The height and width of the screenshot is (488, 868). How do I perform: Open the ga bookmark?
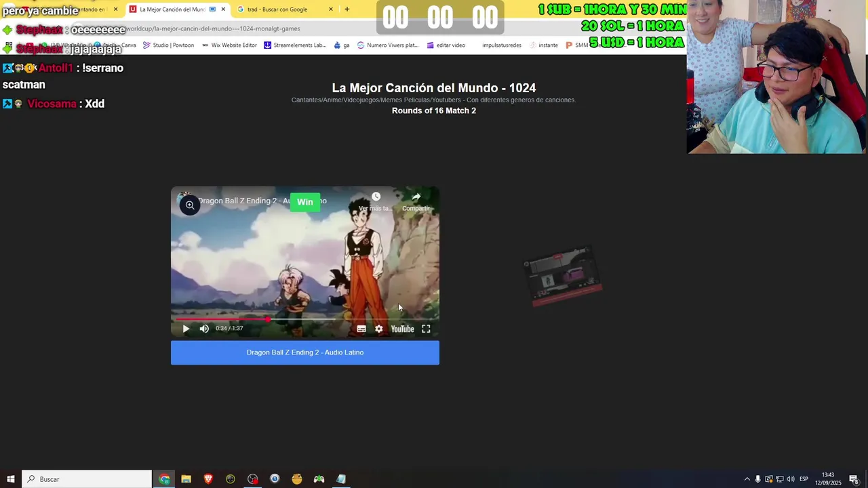(x=342, y=45)
